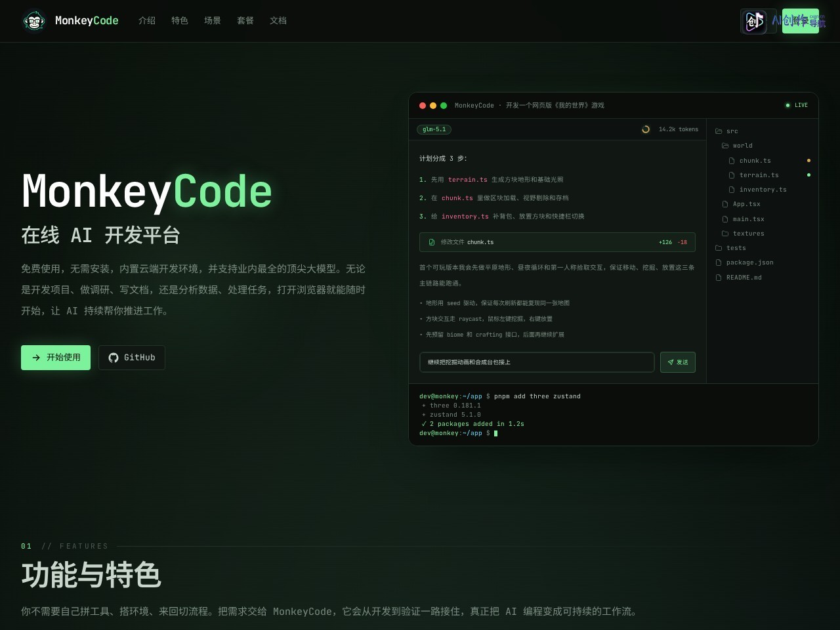840x630 pixels.
Task: Click the green status dot beside terrain.ts
Action: [x=808, y=175]
